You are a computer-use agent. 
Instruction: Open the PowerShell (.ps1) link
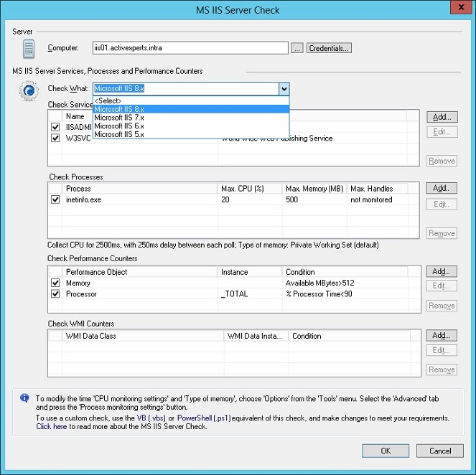pyautogui.click(x=204, y=418)
